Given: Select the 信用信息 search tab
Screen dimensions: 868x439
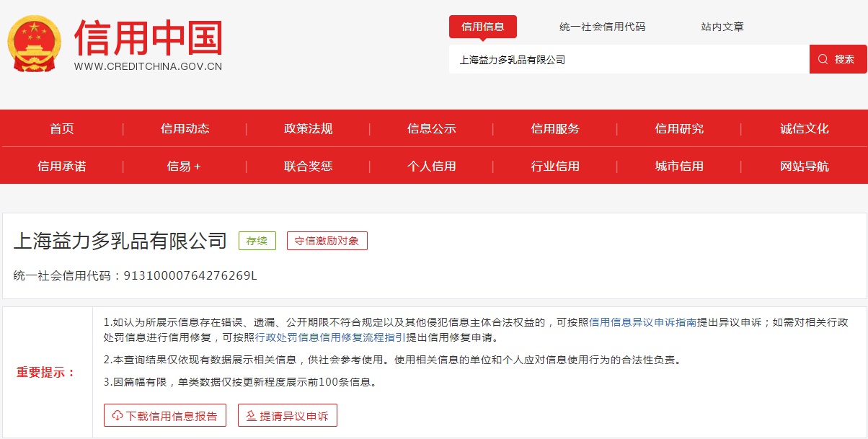Looking at the screenshot, I should point(483,27).
